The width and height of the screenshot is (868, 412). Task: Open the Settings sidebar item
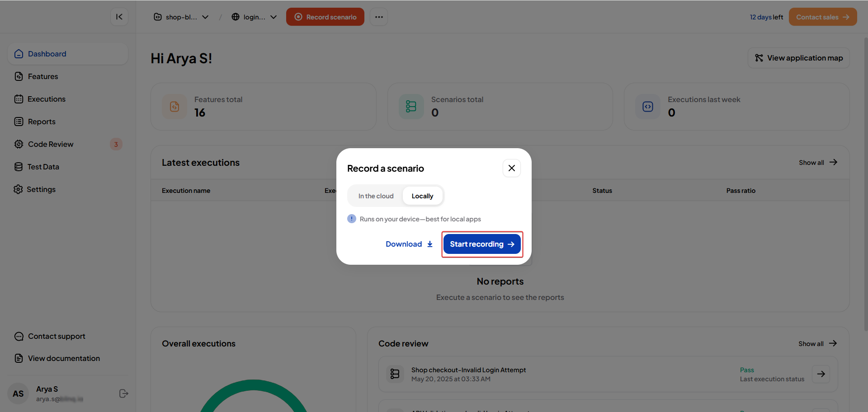click(41, 189)
